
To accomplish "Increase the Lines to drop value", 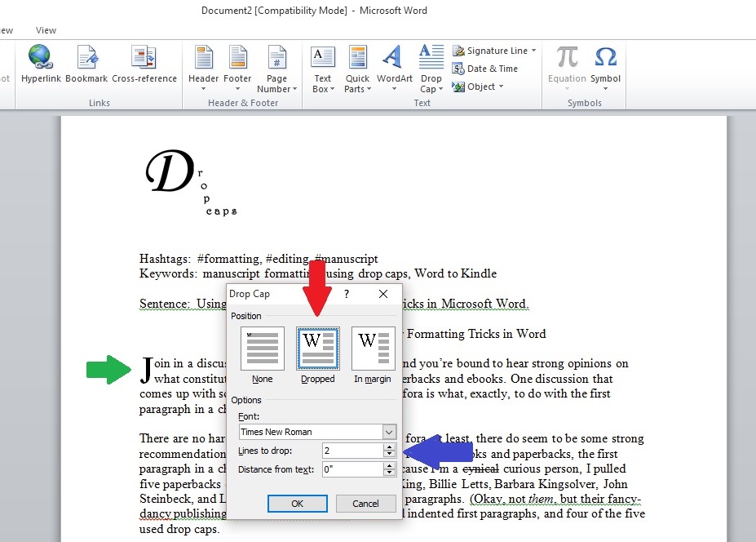I will [x=389, y=447].
